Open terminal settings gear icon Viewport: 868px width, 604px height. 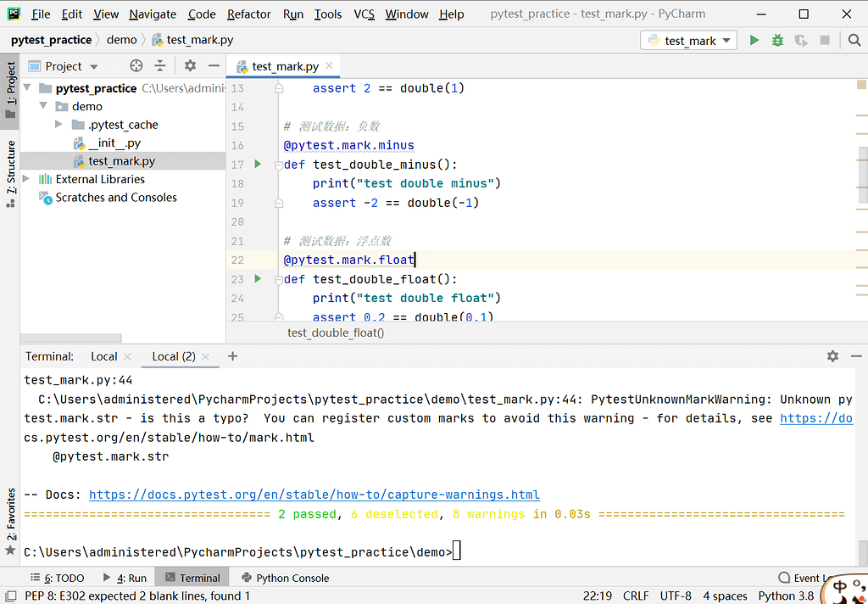[832, 356]
